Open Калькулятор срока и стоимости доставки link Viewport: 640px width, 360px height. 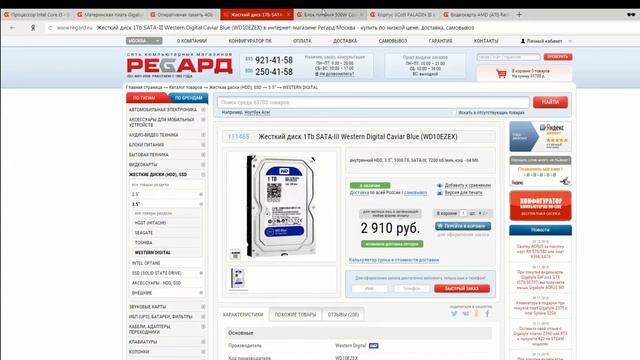click(x=394, y=260)
